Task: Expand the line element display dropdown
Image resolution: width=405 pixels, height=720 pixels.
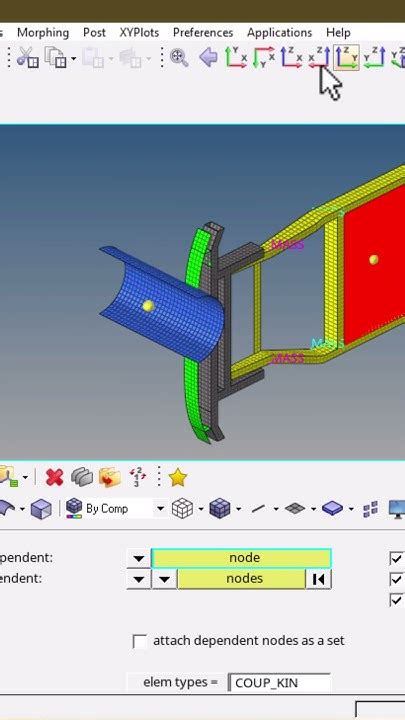Action: point(276,509)
